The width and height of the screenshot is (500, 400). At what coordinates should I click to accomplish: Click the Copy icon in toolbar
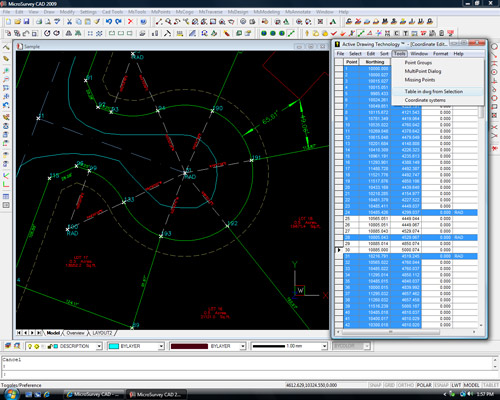click(x=79, y=22)
